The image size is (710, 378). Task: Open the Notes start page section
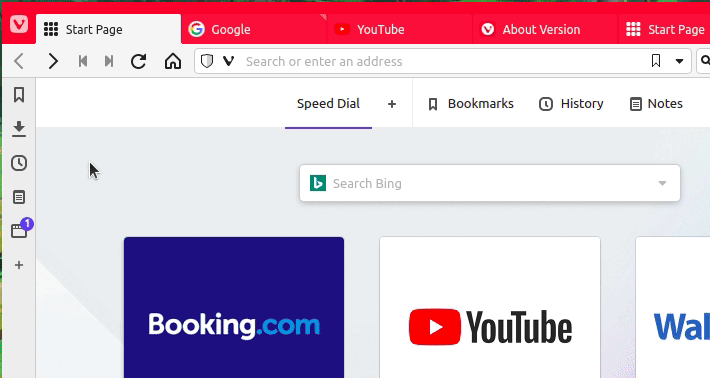656,104
